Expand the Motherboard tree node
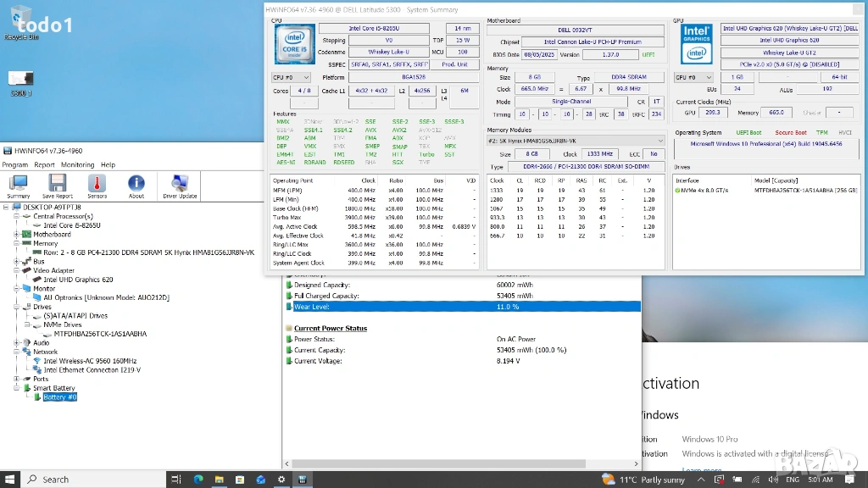868x488 pixels. (16, 234)
